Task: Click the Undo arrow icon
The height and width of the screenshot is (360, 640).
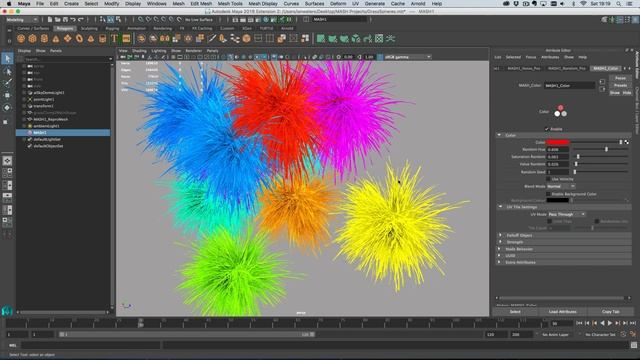Action: (x=73, y=19)
